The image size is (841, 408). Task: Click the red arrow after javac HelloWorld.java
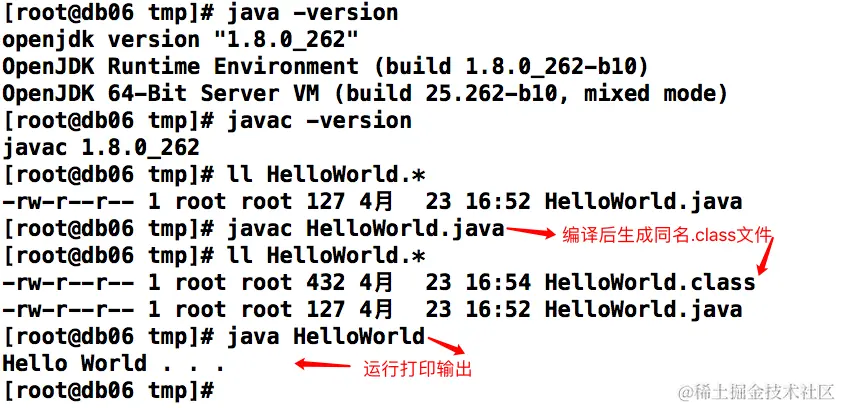tap(531, 232)
